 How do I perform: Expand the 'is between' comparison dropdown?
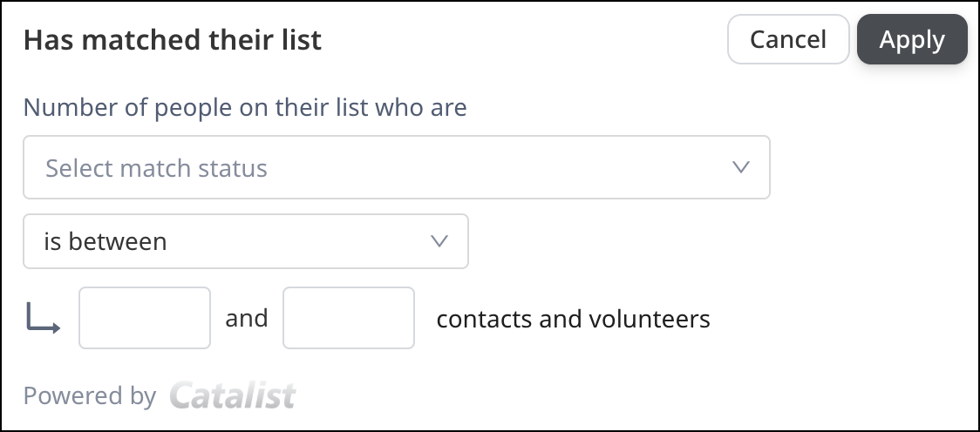click(x=245, y=241)
